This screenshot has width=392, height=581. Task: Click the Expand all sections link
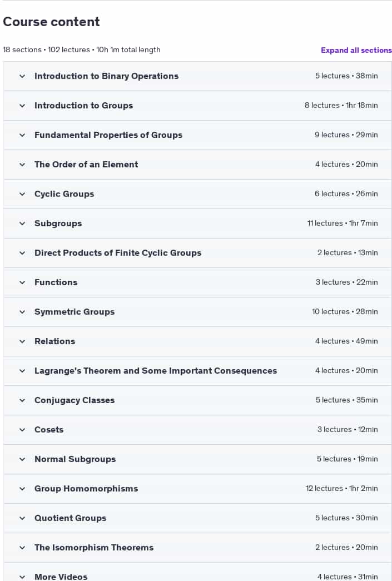[356, 51]
